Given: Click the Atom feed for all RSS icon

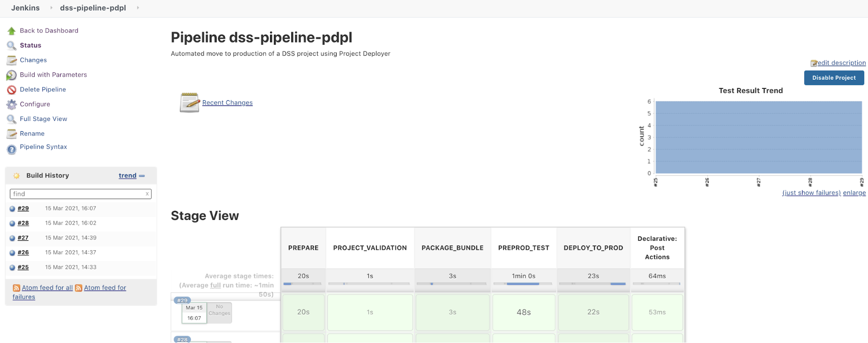Looking at the screenshot, I should coord(17,288).
